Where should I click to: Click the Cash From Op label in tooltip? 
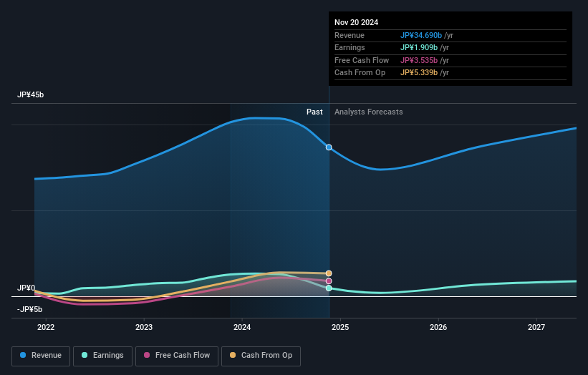pos(360,73)
